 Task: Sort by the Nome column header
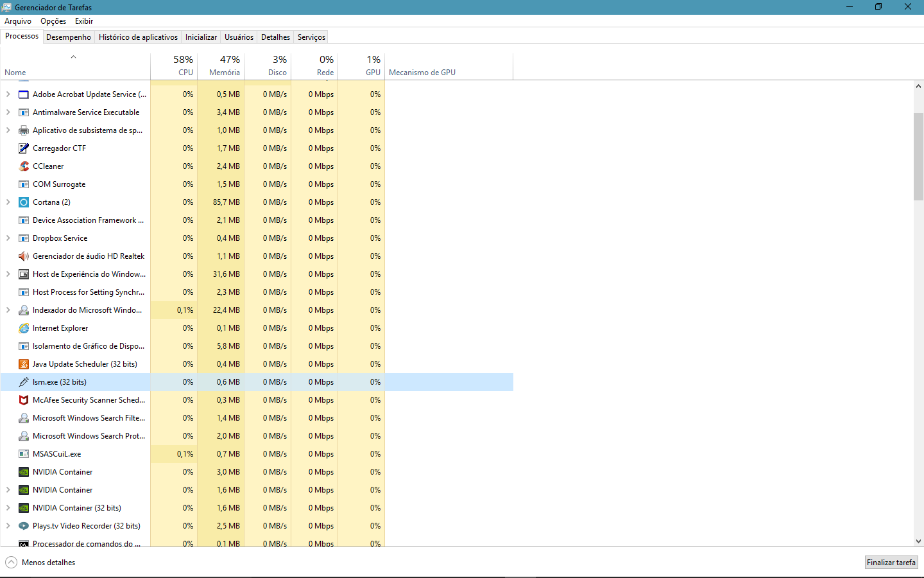(75, 66)
